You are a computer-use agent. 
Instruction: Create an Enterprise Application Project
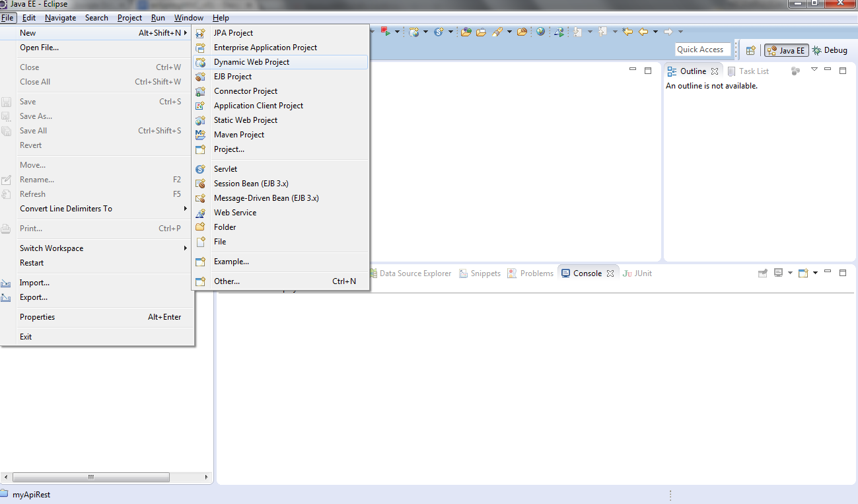point(280,48)
